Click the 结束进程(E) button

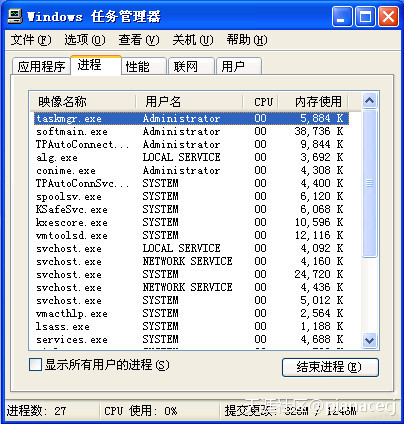coord(330,367)
